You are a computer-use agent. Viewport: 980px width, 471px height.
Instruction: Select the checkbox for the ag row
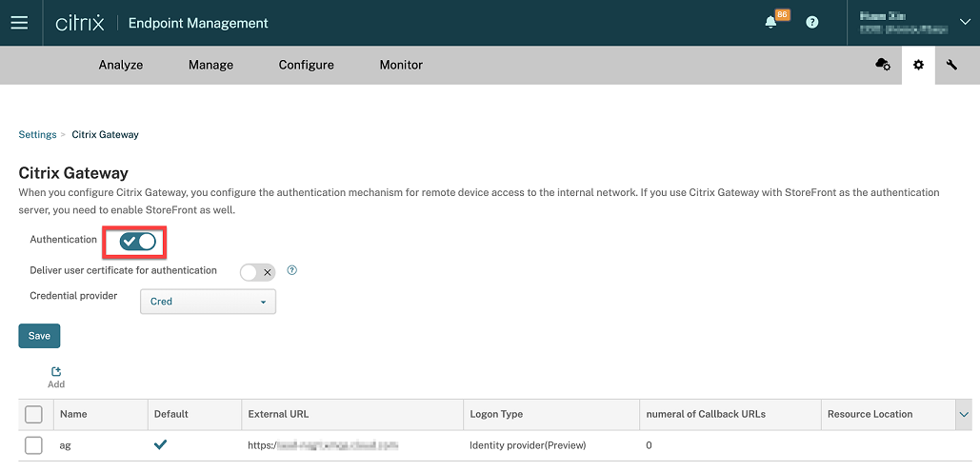point(33,445)
